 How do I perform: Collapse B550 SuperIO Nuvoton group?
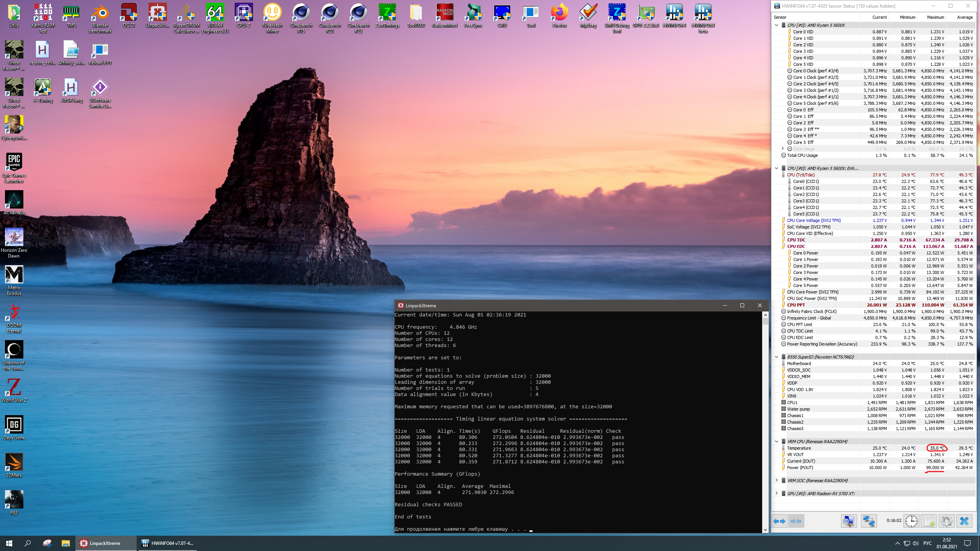(x=777, y=357)
